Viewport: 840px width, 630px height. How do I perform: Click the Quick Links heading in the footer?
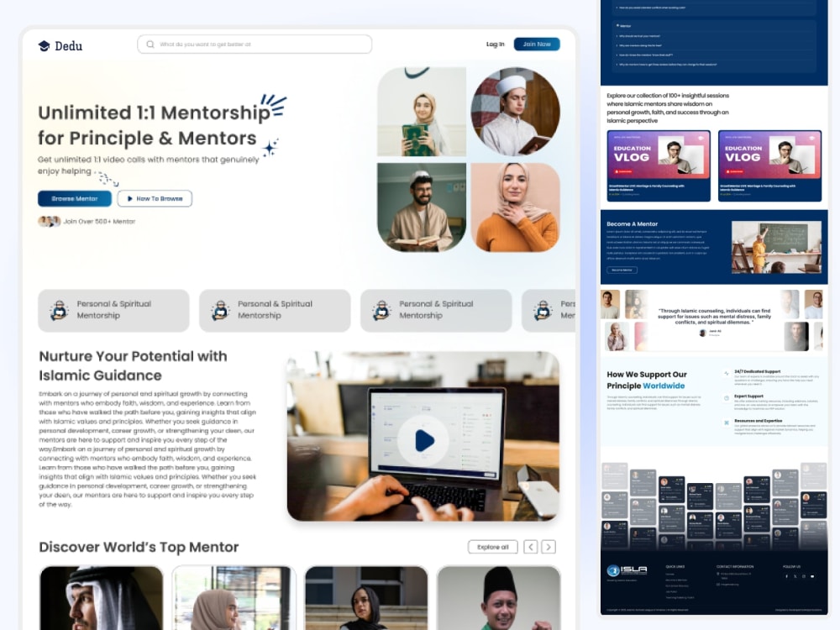pos(675,566)
